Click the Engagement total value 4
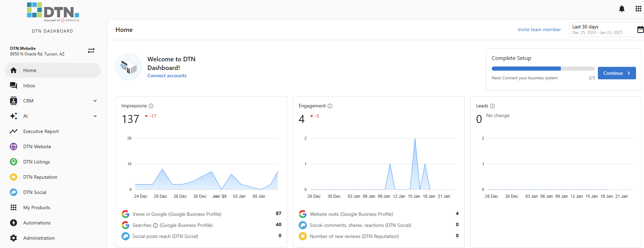Viewport: 644px width, 248px height. click(x=301, y=119)
